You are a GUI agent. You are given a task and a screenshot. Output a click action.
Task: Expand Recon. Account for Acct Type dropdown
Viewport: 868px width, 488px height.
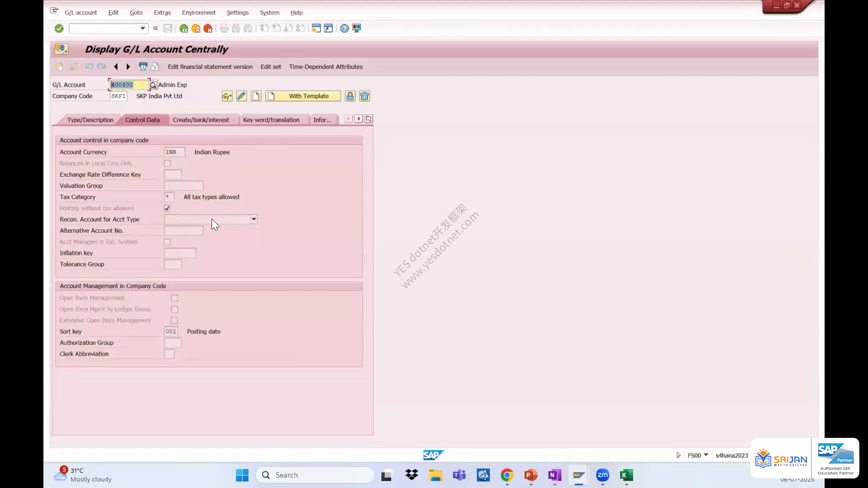(x=254, y=220)
